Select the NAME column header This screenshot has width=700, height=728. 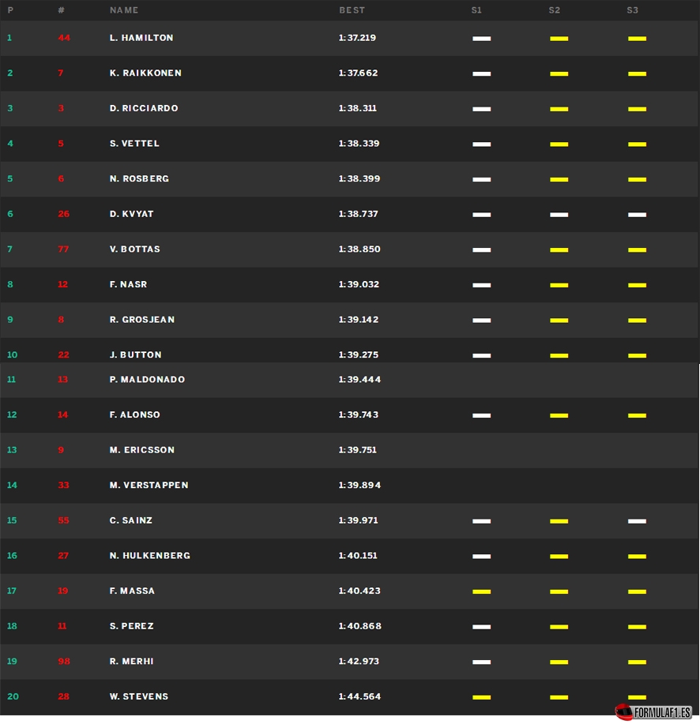123,10
